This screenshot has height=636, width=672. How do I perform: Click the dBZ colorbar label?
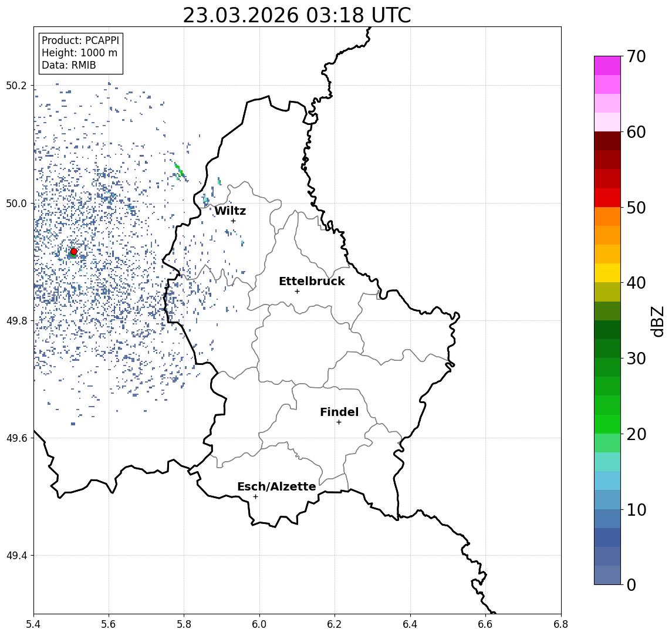coord(657,322)
